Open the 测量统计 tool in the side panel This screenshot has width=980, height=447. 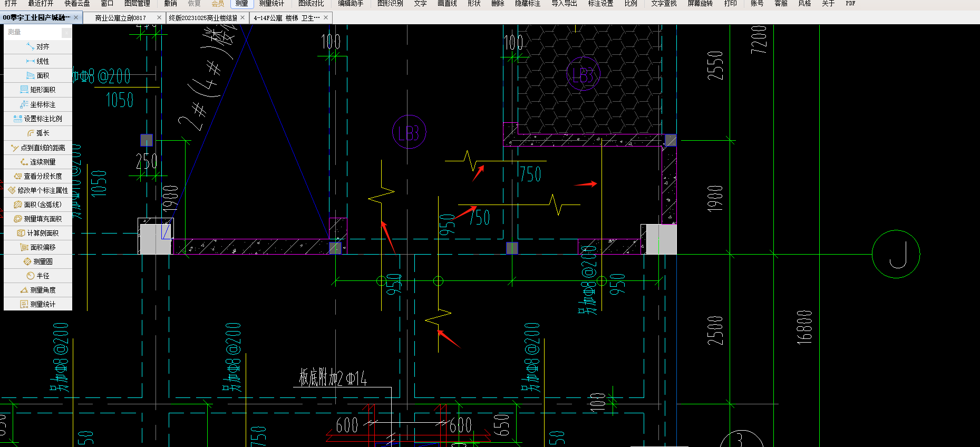tap(38, 304)
